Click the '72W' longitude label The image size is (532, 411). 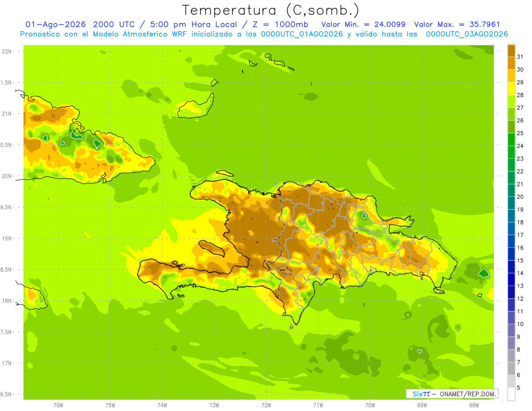(x=266, y=405)
